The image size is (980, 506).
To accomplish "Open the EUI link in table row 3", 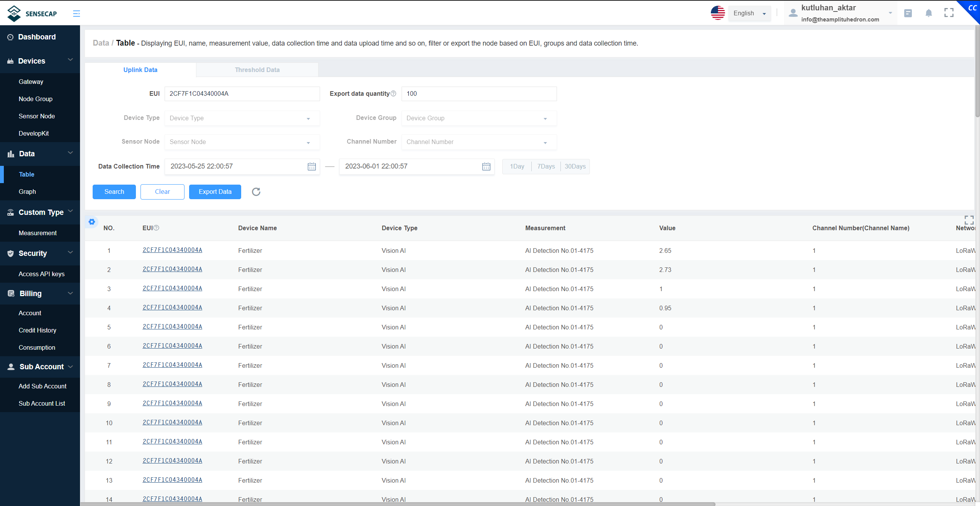I will (172, 288).
